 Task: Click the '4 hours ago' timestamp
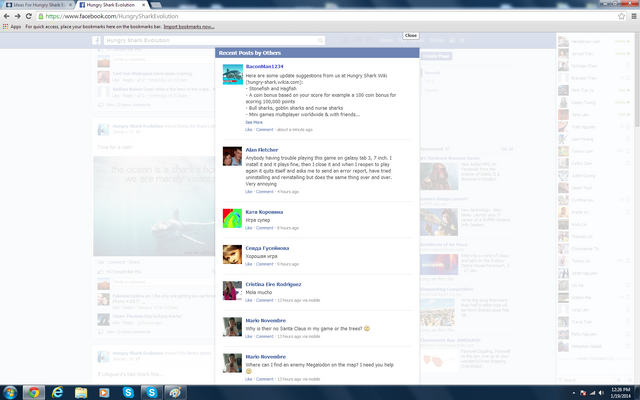[288, 191]
